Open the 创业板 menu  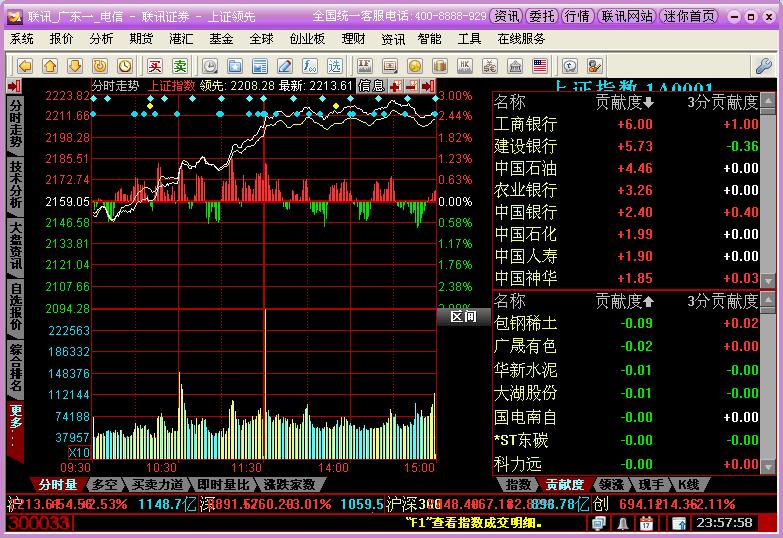(x=307, y=39)
